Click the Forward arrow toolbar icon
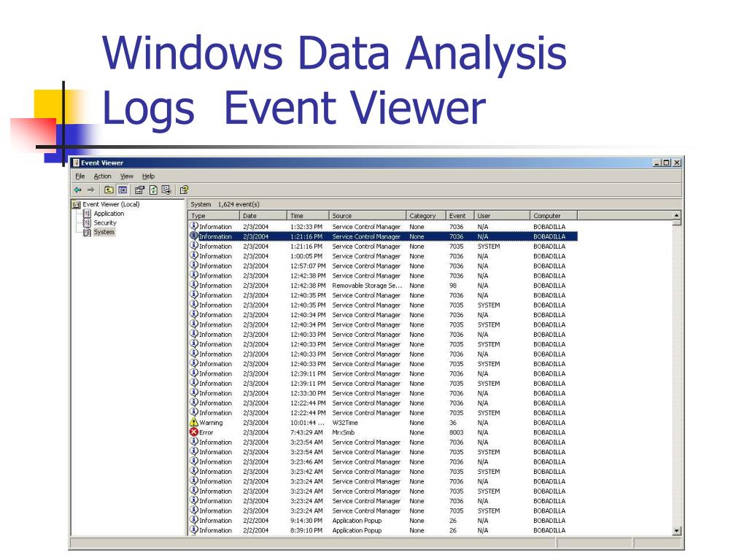Image resolution: width=747 pixels, height=560 pixels. pos(90,190)
